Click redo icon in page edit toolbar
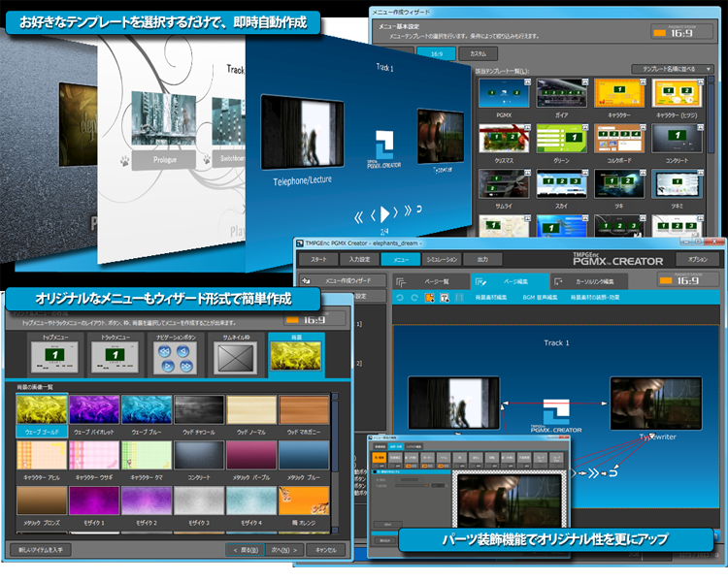The image size is (728, 582). (414, 297)
